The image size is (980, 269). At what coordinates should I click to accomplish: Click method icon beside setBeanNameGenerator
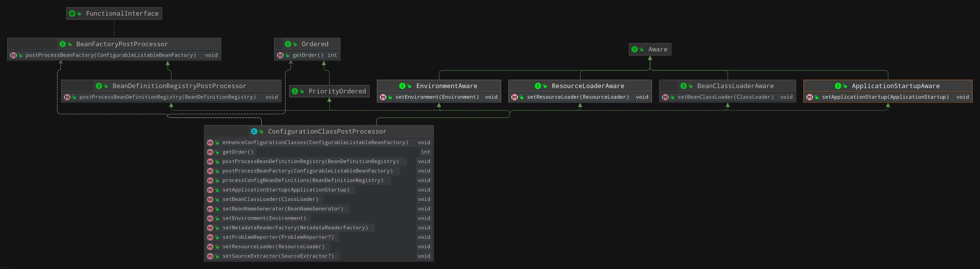[x=210, y=209]
